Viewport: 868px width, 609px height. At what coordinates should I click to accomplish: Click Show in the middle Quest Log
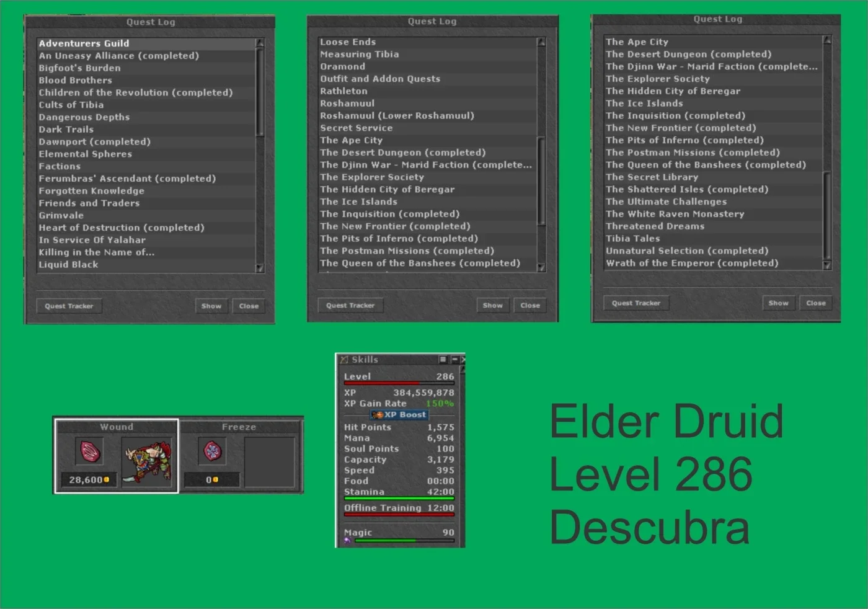coord(493,305)
